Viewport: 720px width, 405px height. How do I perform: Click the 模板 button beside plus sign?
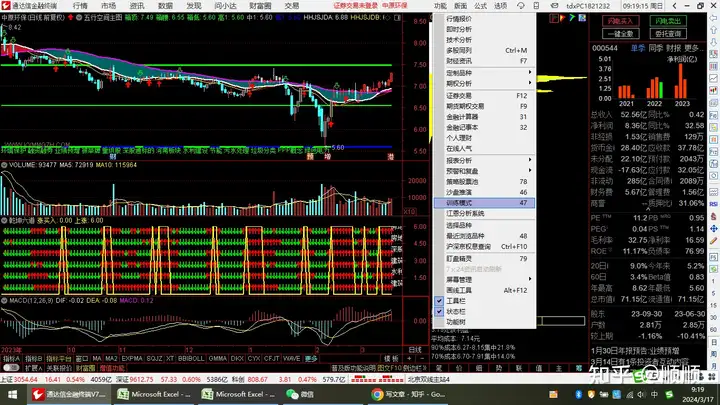[391, 358]
